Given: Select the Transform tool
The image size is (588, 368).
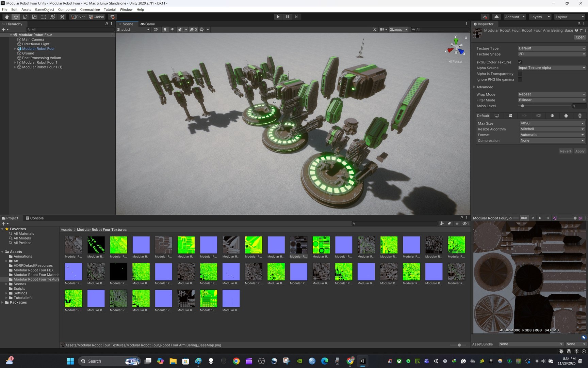Looking at the screenshot, I should 53,17.
